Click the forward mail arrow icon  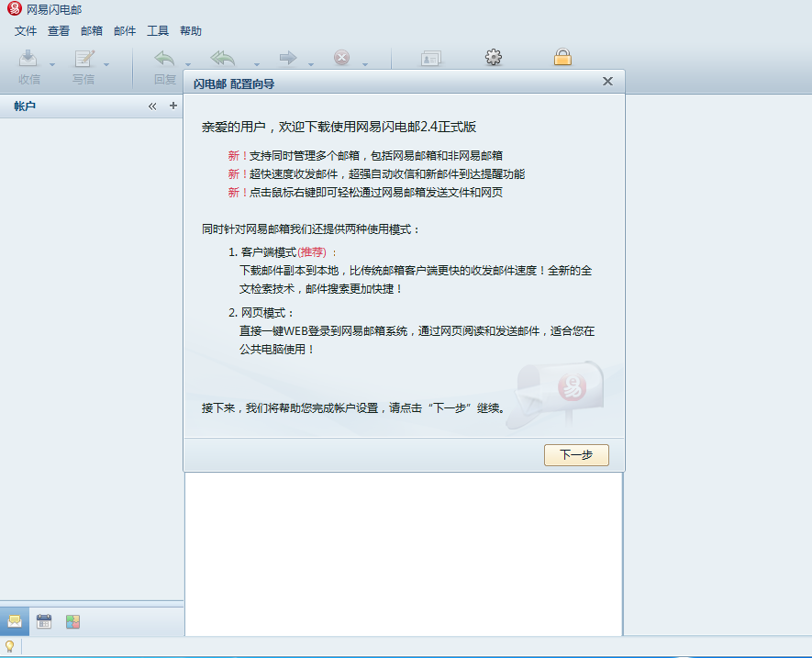tap(285, 58)
